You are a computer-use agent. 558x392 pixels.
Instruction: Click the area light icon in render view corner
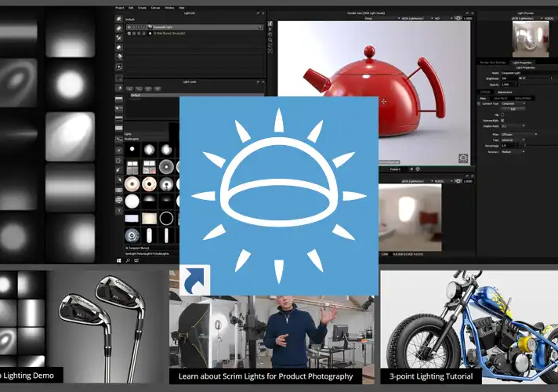click(462, 158)
